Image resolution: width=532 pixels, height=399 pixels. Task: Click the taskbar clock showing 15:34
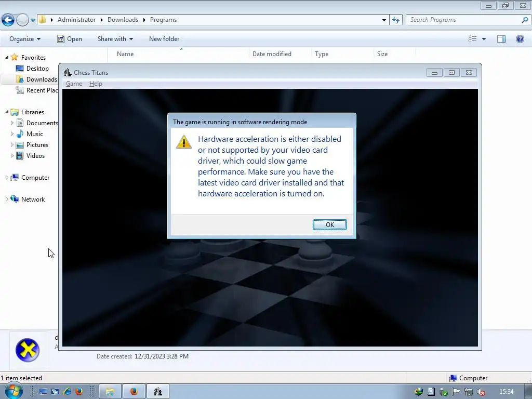506,392
